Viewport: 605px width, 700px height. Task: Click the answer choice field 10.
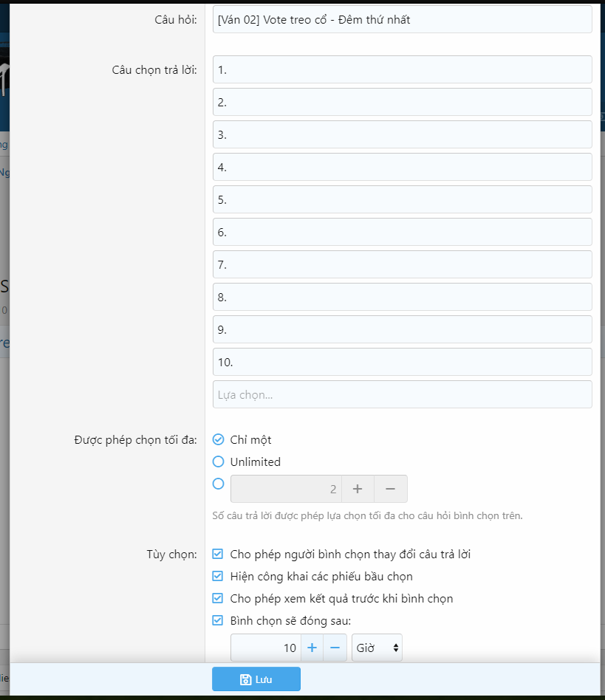pos(402,363)
